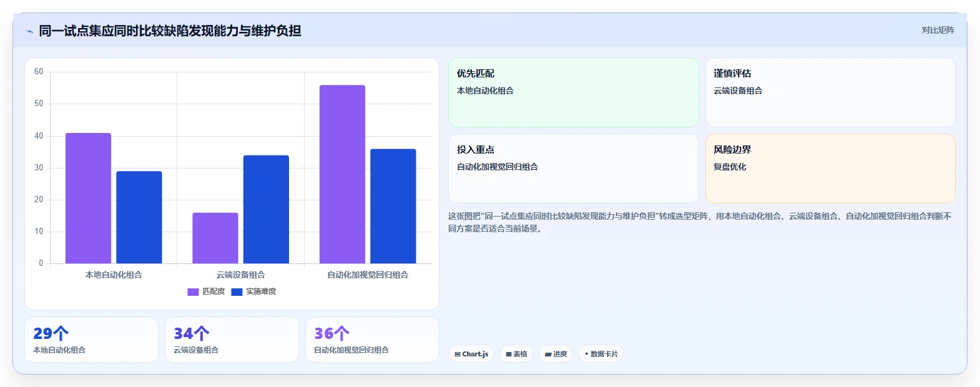
Task: Click y-axis value 10
Action: [x=39, y=232]
